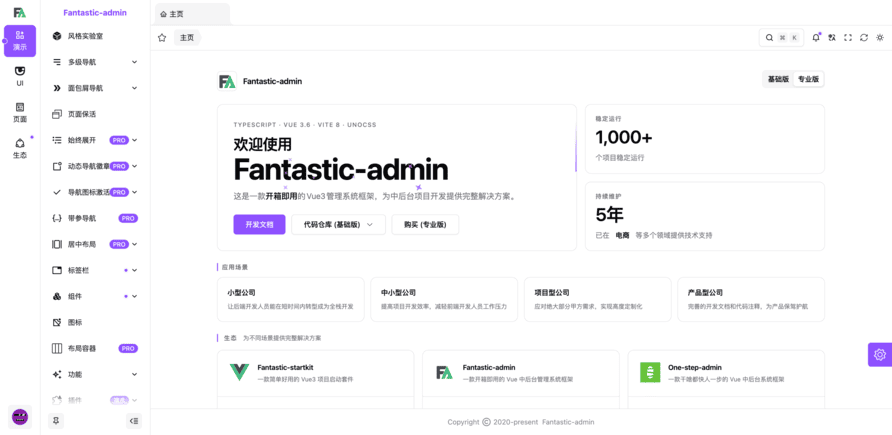The image size is (892, 435).
Task: Favorite this page with the star icon
Action: click(x=162, y=37)
